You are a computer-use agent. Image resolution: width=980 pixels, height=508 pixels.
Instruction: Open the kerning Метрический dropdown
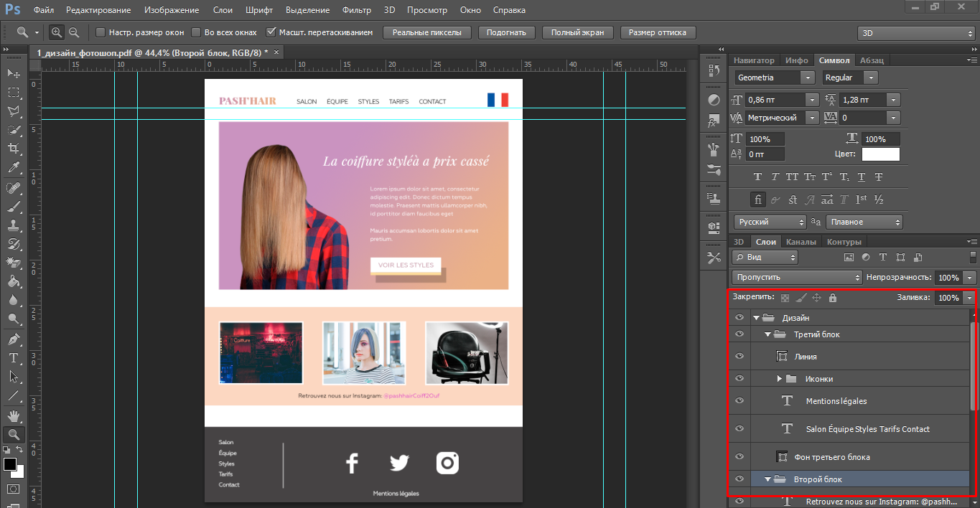point(813,118)
